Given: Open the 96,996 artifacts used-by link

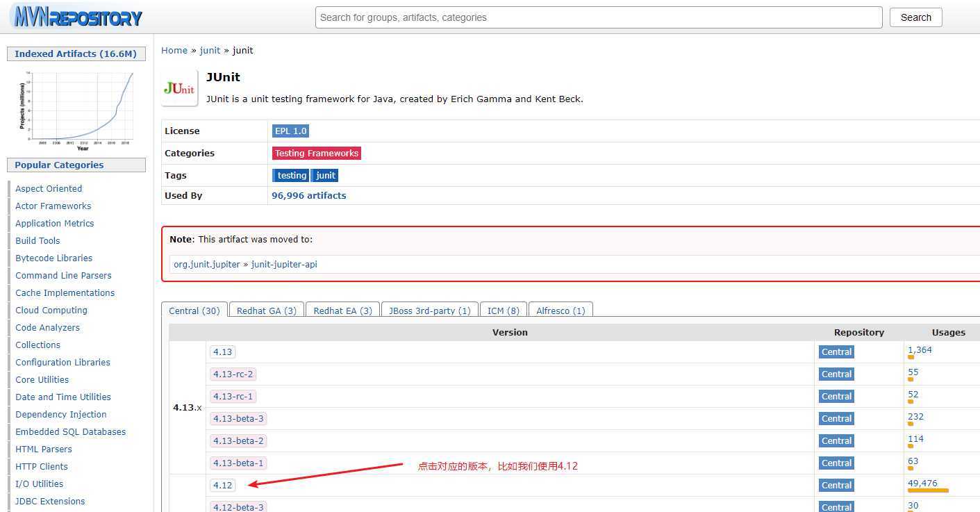Looking at the screenshot, I should click(308, 195).
